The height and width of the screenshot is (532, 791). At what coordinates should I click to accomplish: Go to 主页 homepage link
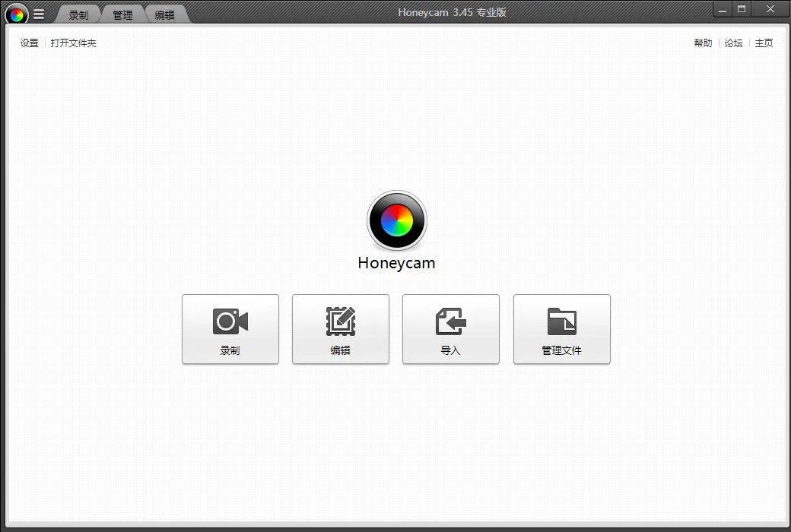[764, 43]
